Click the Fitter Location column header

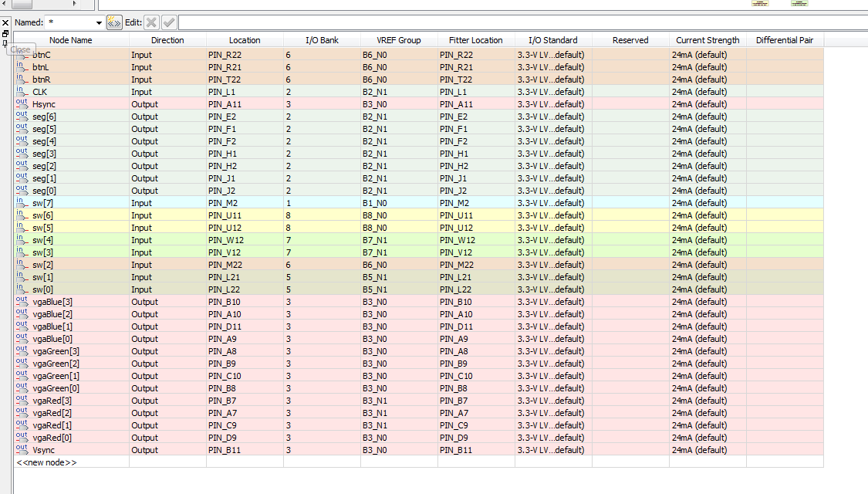(x=476, y=40)
